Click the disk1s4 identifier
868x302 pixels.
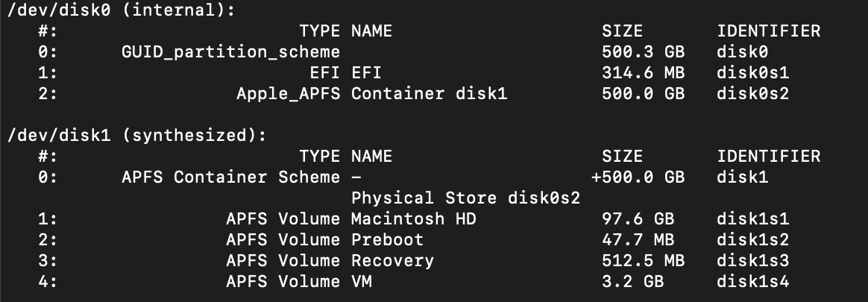tap(752, 282)
